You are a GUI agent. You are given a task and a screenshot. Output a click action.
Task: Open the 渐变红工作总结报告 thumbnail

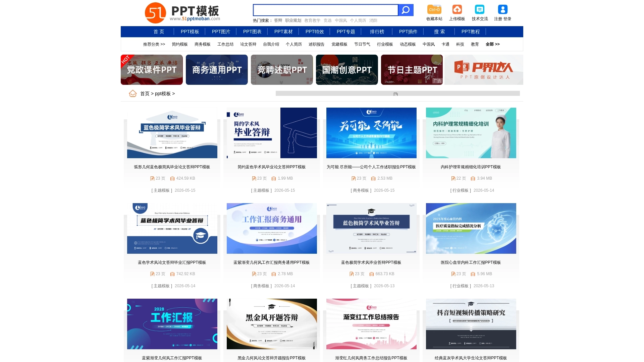371,324
